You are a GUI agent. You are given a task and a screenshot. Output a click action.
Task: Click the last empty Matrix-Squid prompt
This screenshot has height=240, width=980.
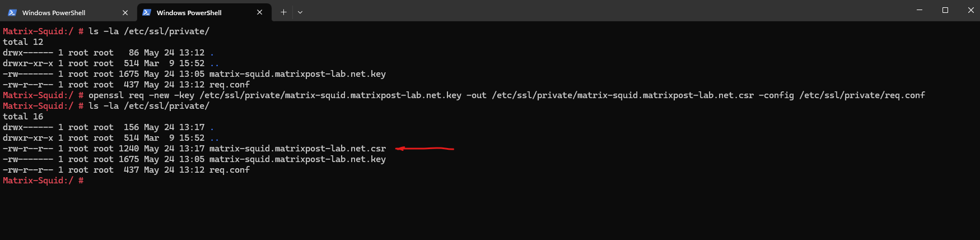43,181
